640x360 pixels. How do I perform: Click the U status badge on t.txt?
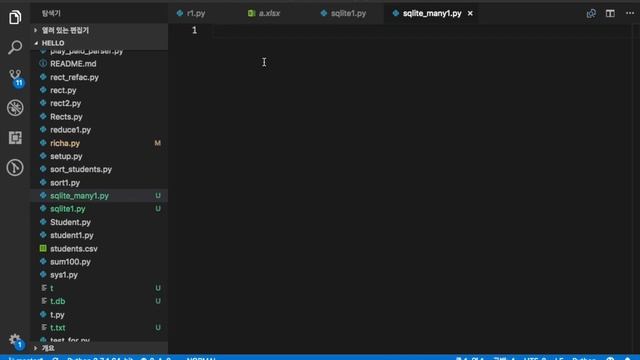point(158,328)
